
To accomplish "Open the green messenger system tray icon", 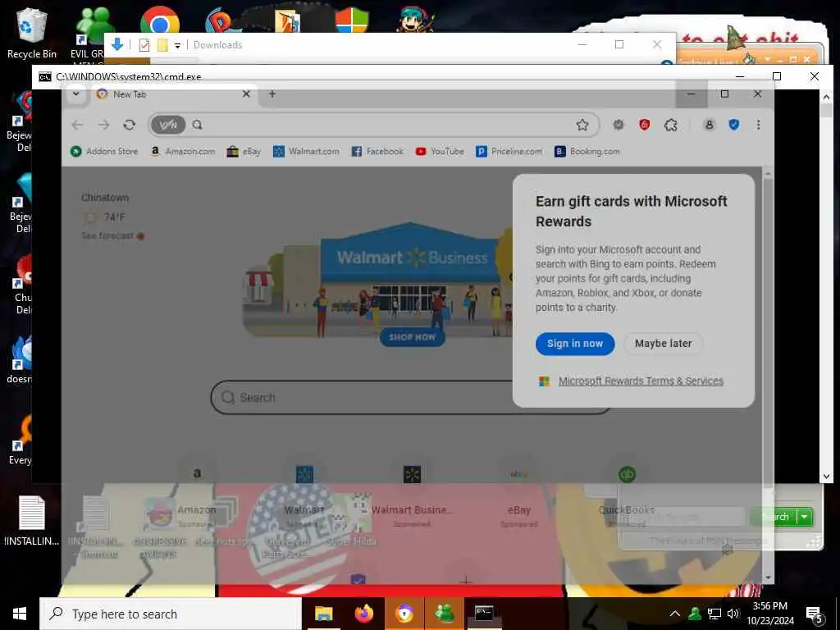I will click(695, 614).
